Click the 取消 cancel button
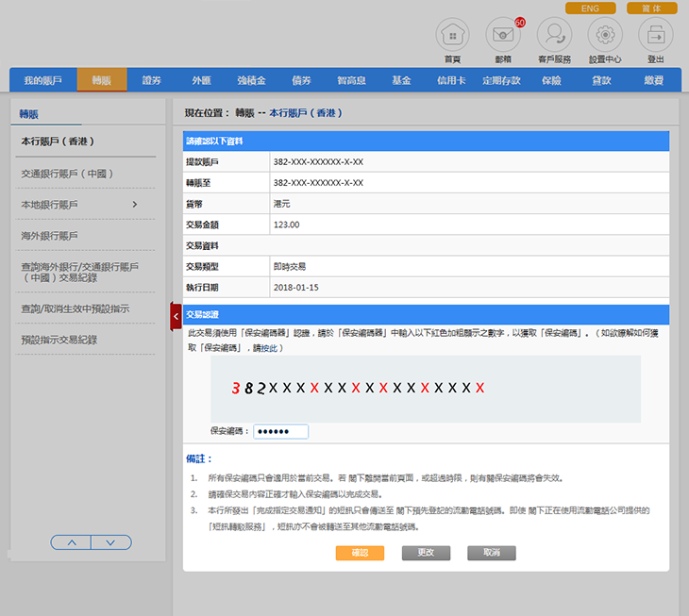Image resolution: width=689 pixels, height=616 pixels. [x=491, y=553]
